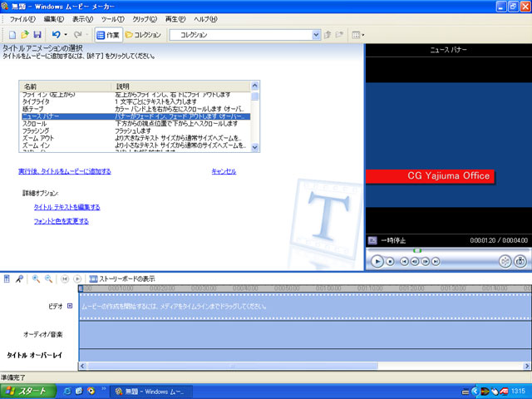Click the タイトル テキストを編集する link
The height and width of the screenshot is (399, 532).
click(66, 207)
